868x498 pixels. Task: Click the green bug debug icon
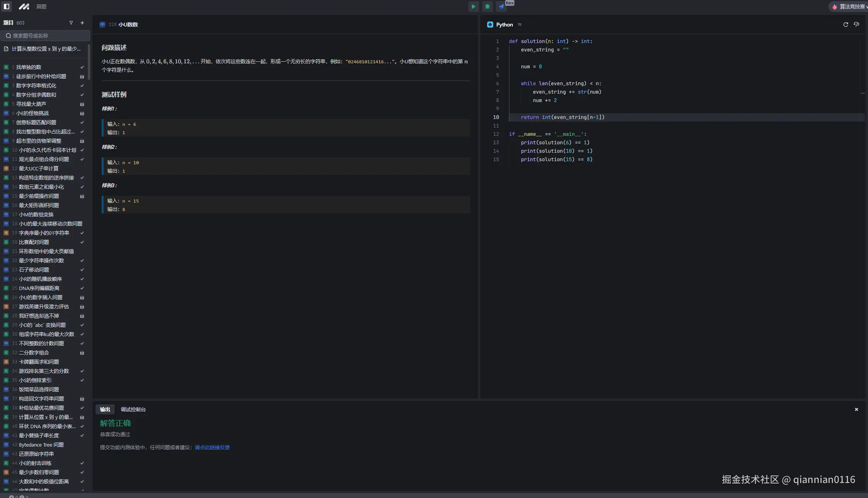[487, 7]
